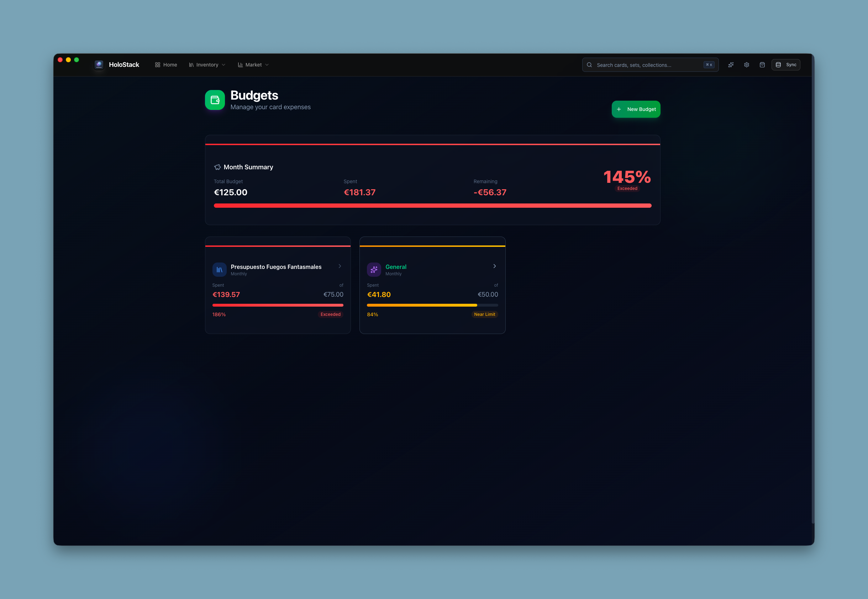868x599 pixels.
Task: Click the HoloStack logo icon
Action: coord(99,64)
